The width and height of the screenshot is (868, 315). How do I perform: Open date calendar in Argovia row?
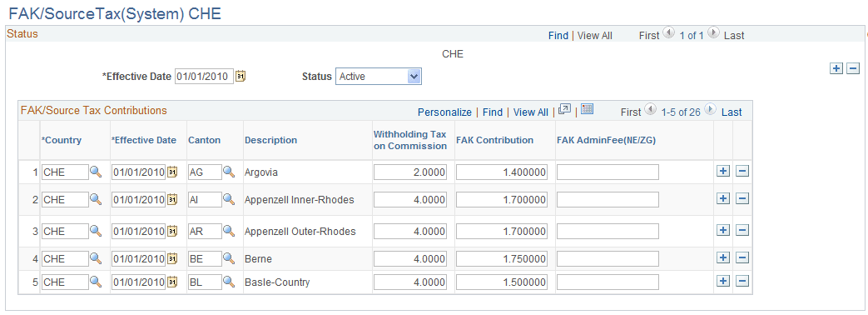pos(172,172)
